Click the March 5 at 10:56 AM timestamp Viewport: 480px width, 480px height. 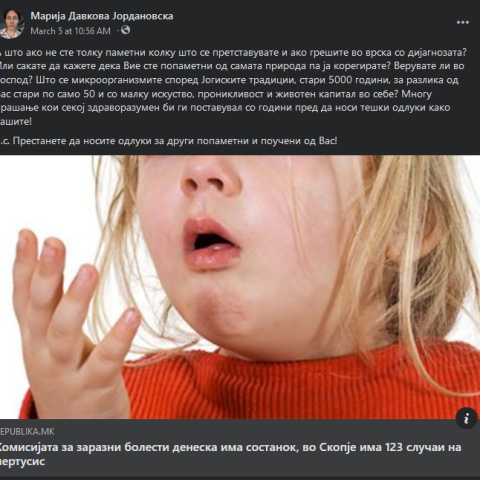(x=70, y=31)
